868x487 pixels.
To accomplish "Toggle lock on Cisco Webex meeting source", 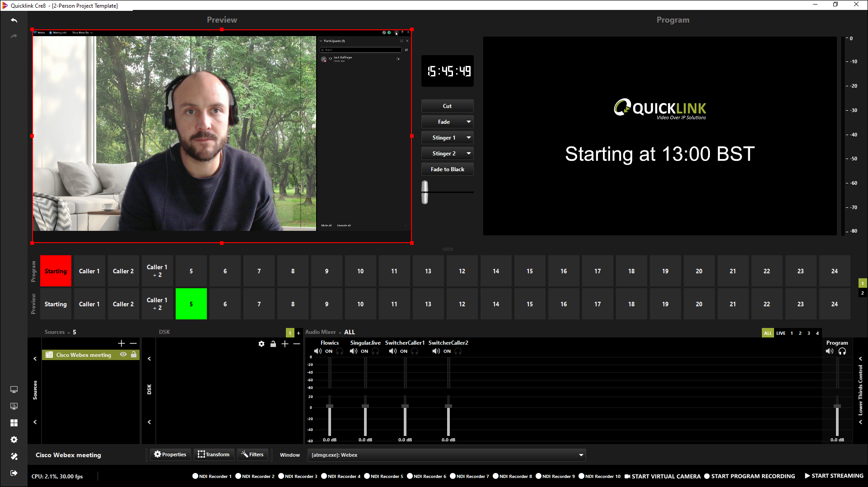I will click(x=134, y=355).
